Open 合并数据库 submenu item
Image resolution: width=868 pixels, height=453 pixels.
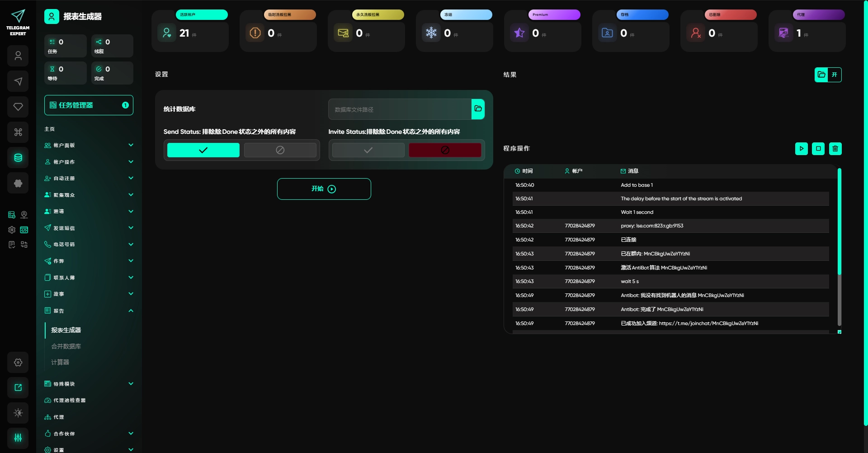pyautogui.click(x=66, y=346)
